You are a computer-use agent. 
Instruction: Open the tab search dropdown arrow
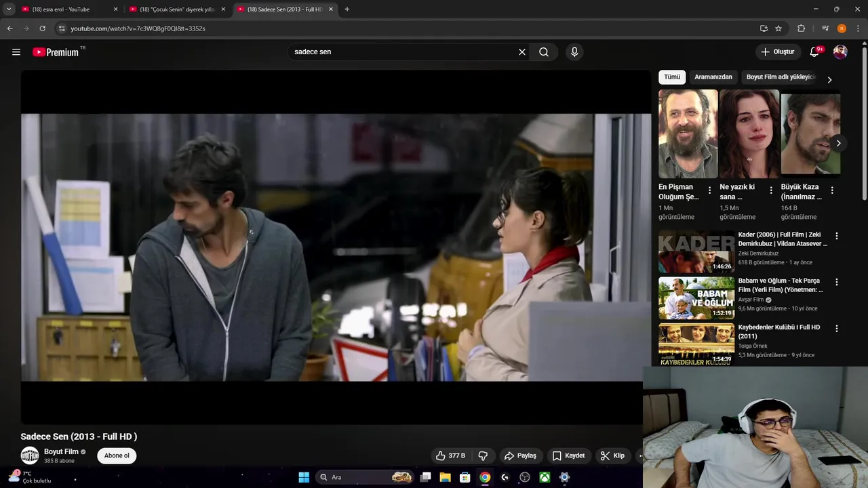pos(9,9)
